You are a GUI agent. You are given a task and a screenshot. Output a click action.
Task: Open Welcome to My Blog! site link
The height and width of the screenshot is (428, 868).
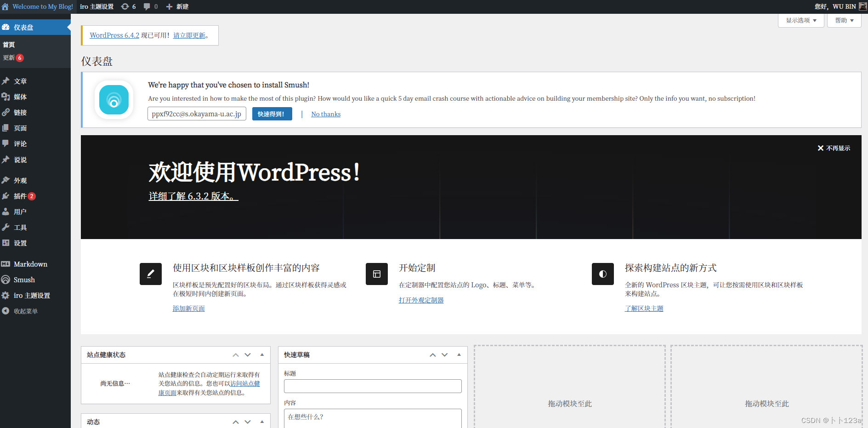[43, 6]
